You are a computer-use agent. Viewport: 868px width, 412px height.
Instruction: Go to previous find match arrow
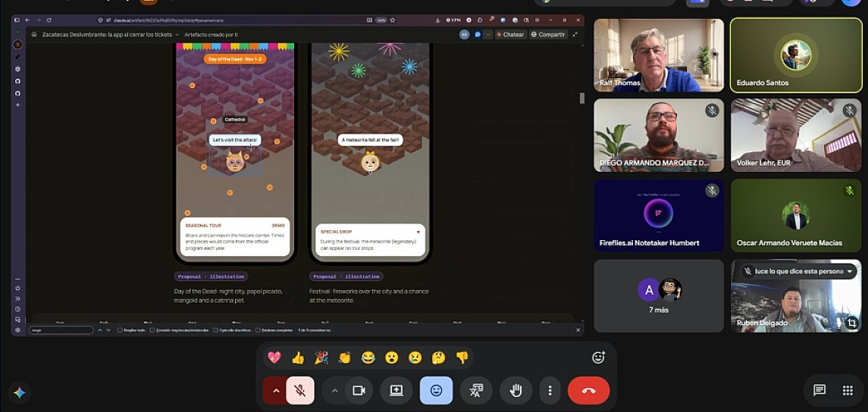coord(100,330)
